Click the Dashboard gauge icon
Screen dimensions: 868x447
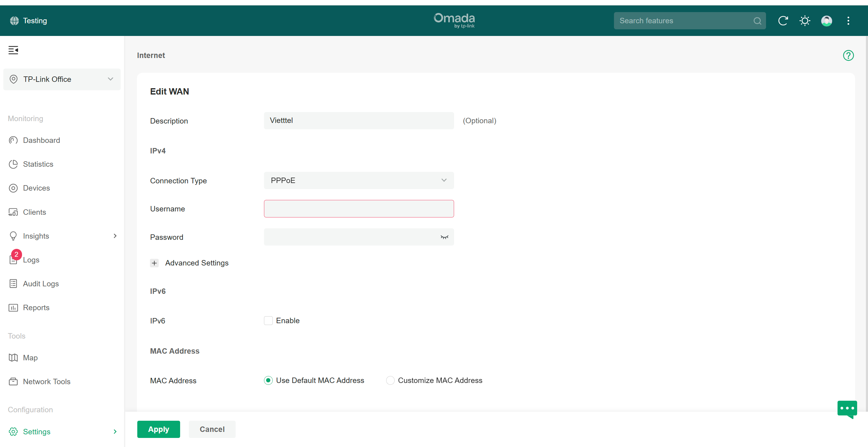point(13,140)
